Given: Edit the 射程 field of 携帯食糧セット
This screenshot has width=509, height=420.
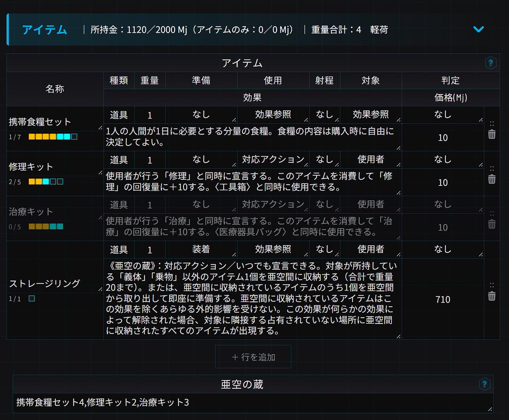Looking at the screenshot, I should 324,115.
